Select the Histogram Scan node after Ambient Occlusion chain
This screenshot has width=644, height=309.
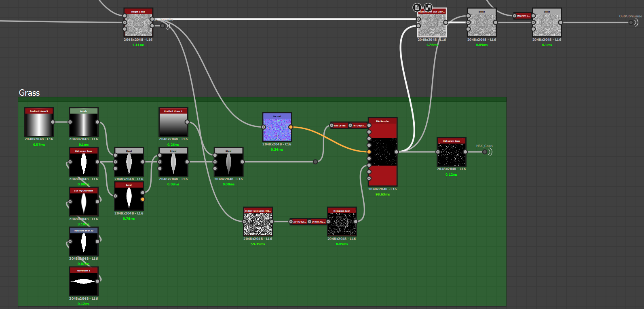click(x=342, y=222)
